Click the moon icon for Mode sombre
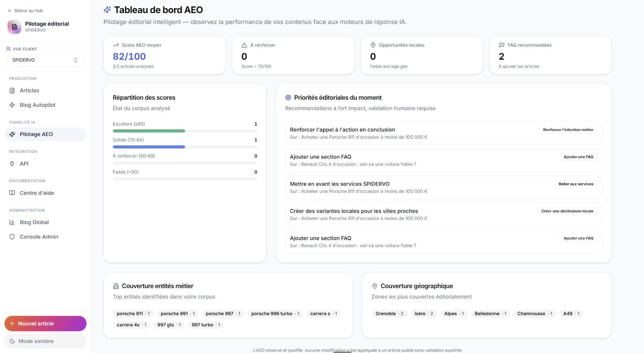The image size is (644, 353). (12, 341)
